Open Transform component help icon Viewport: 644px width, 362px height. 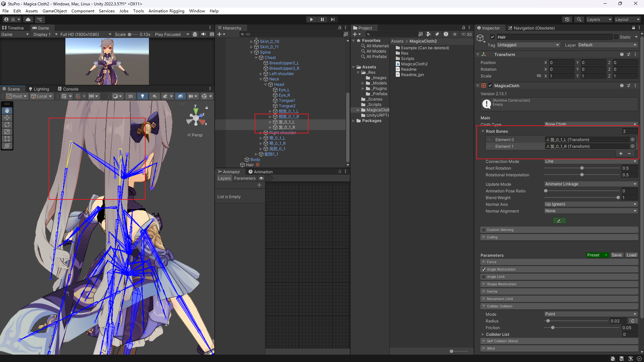622,54
